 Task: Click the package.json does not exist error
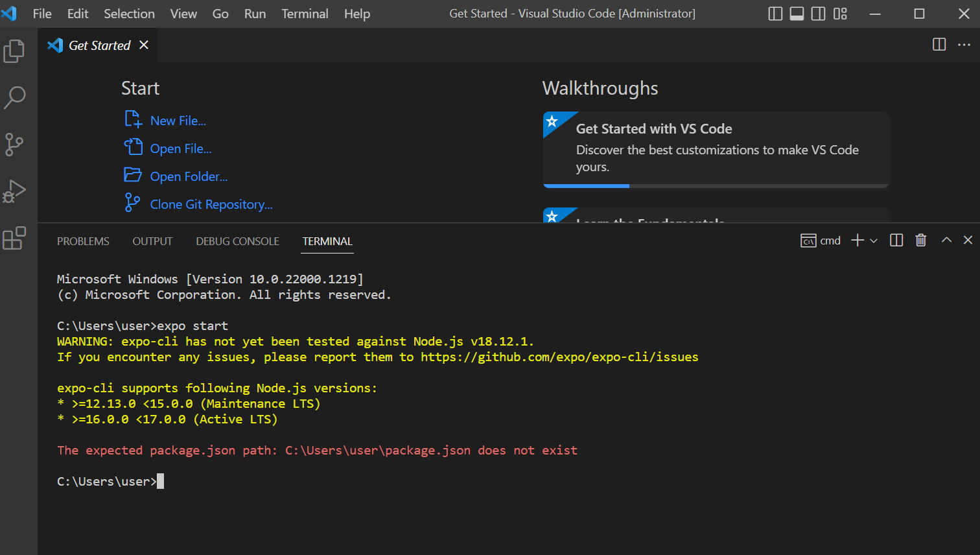[x=317, y=451]
